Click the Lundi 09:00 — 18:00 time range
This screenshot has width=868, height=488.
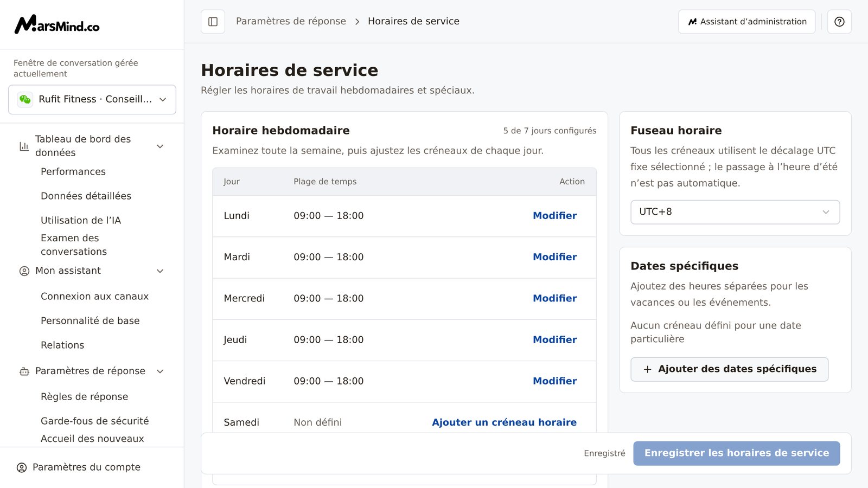point(329,216)
